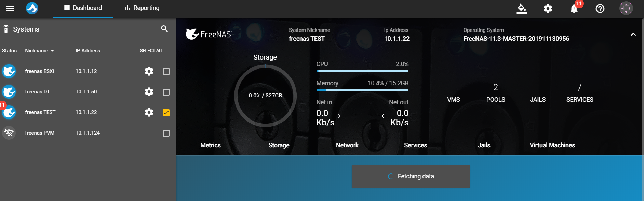Screen dimensions: 644x201
Task: Open gear settings for freenas ESXi
Action: click(x=149, y=71)
